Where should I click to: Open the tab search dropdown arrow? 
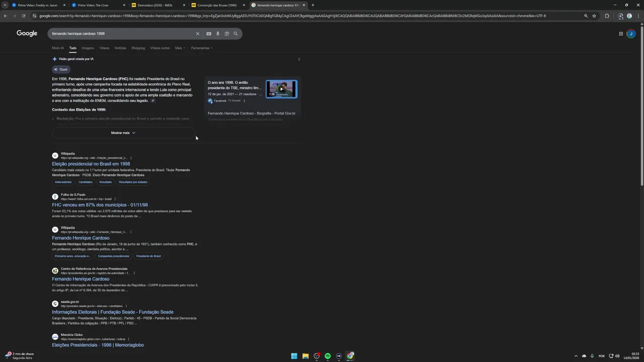pyautogui.click(x=5, y=5)
